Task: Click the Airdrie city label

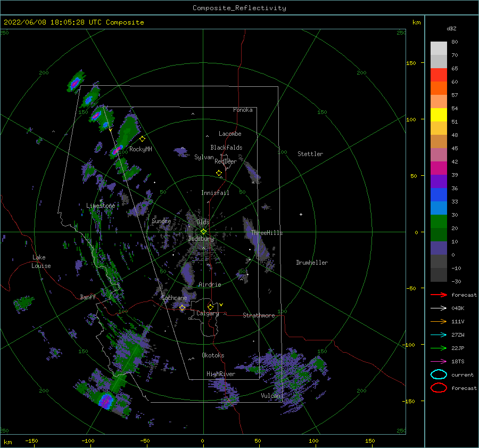Action: (210, 284)
